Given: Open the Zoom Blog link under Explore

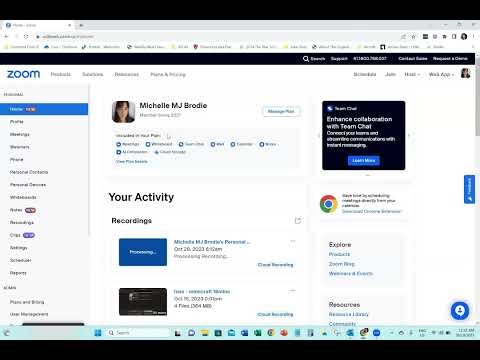Looking at the screenshot, I should click(342, 264).
